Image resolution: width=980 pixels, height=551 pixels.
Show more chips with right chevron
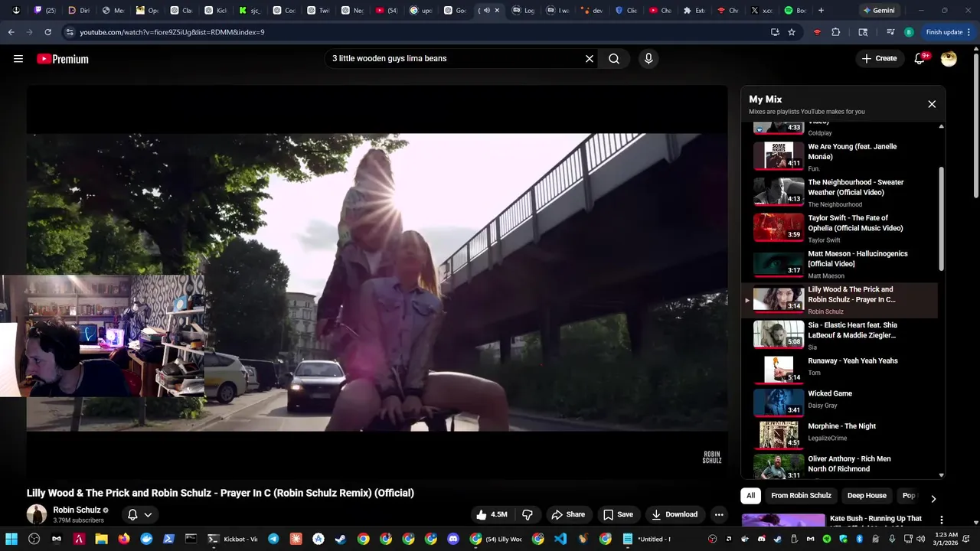pos(933,499)
